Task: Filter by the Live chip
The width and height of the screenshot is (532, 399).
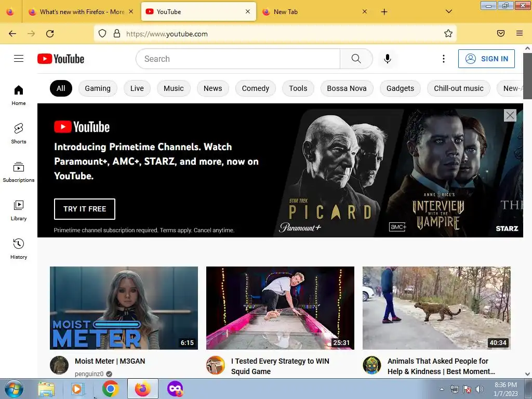Action: tap(137, 88)
